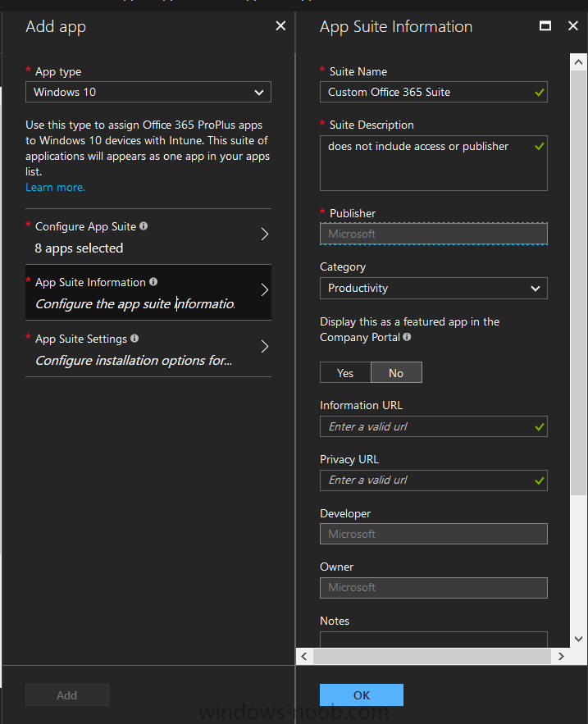The width and height of the screenshot is (588, 724).
Task: Expand App Suite Information chevron
Action: pos(265,290)
